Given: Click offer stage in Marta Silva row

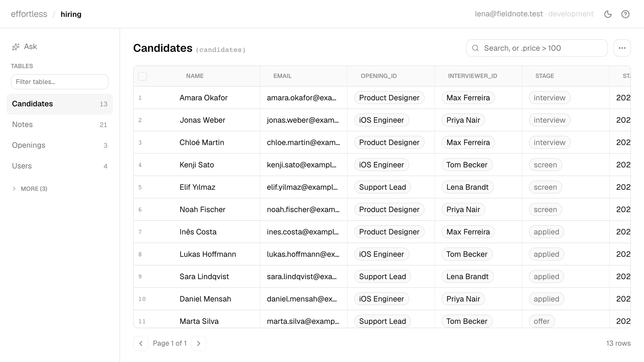Looking at the screenshot, I should click(x=542, y=321).
